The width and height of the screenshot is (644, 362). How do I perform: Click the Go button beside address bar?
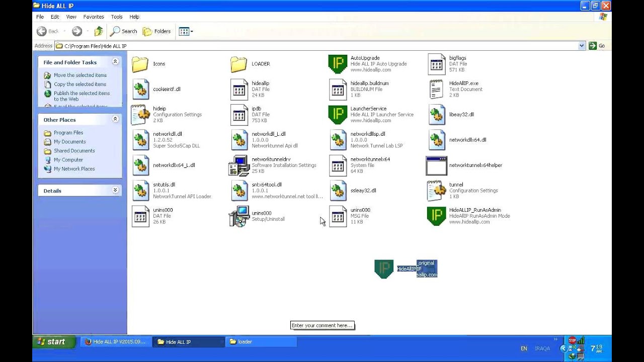pos(597,46)
